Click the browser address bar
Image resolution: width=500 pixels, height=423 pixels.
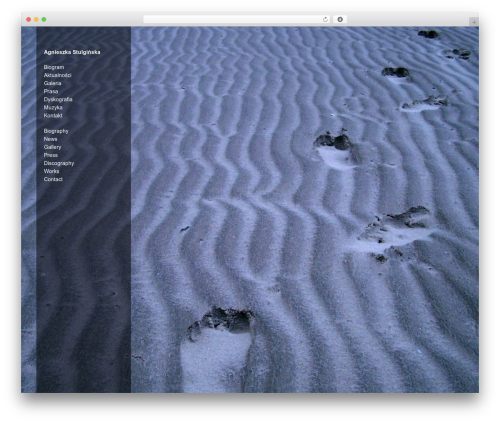(237, 19)
